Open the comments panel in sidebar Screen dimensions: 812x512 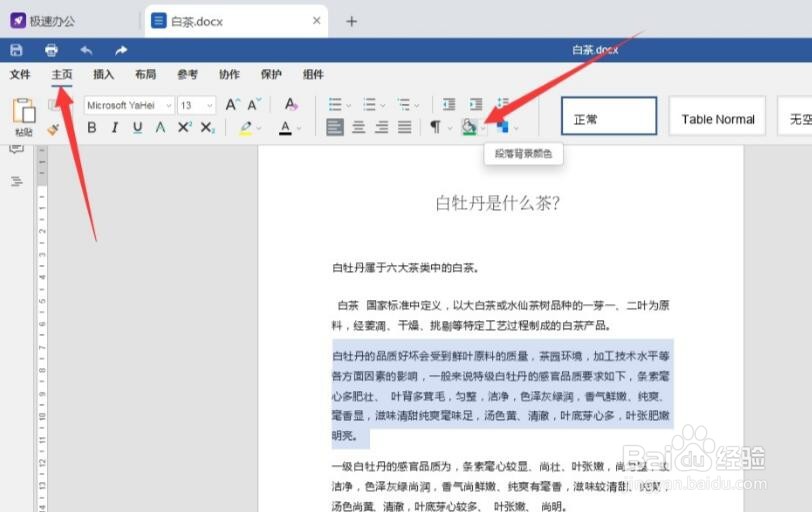(16, 150)
